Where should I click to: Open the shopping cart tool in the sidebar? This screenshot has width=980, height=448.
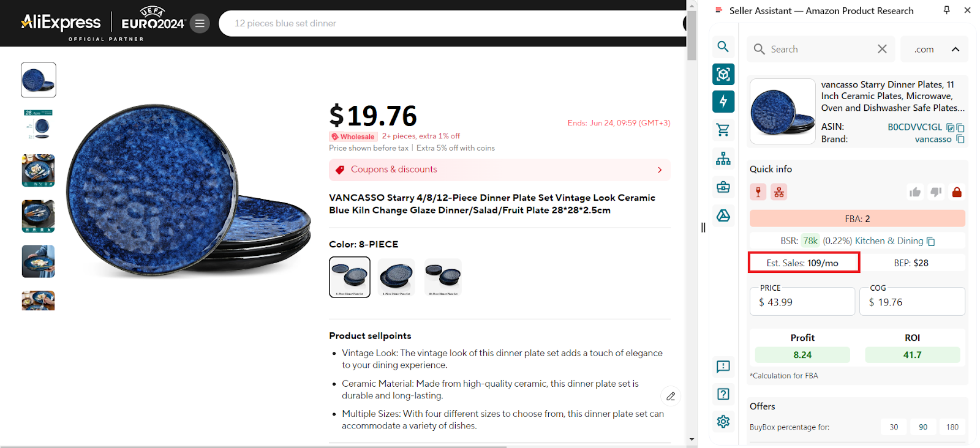click(723, 130)
